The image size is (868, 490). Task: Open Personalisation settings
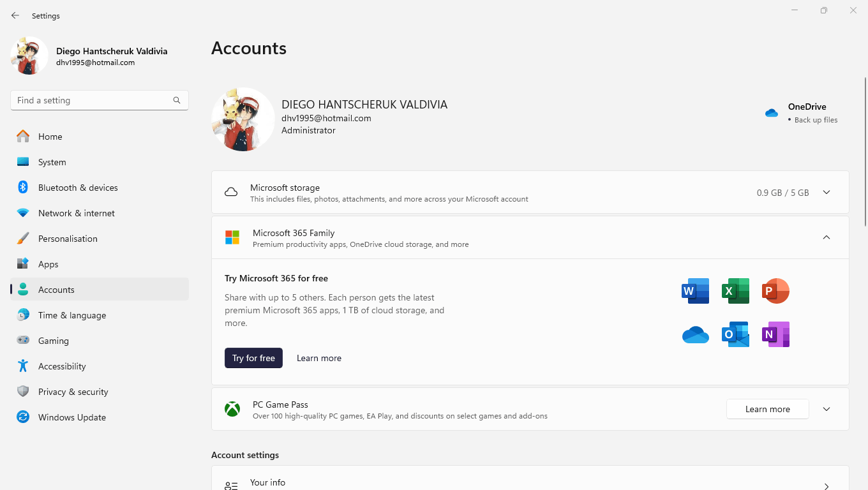tap(100, 239)
